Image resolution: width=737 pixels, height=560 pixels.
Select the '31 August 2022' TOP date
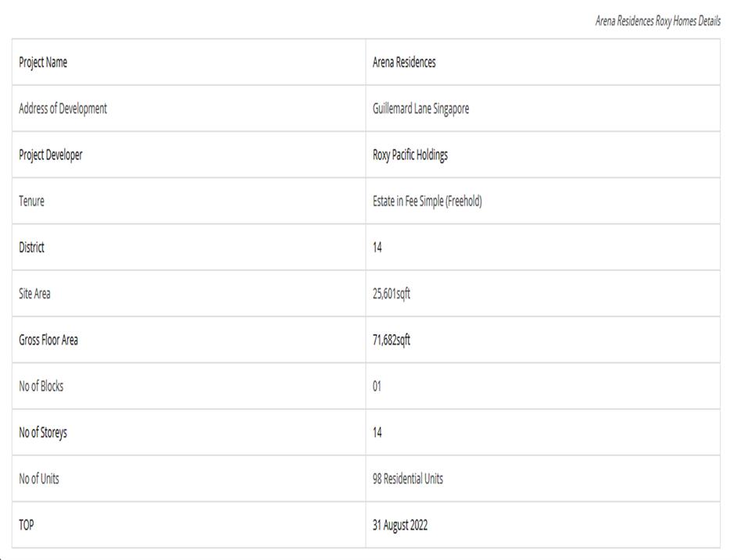(400, 526)
